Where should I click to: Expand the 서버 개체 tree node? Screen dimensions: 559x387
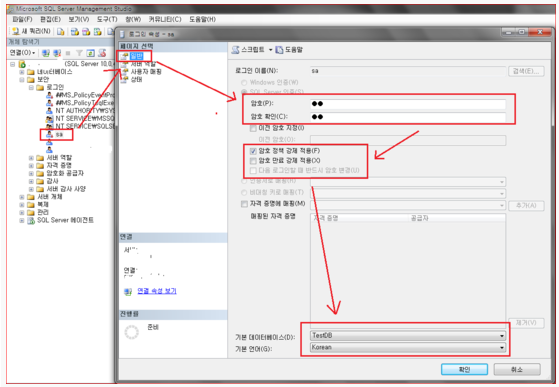click(22, 197)
